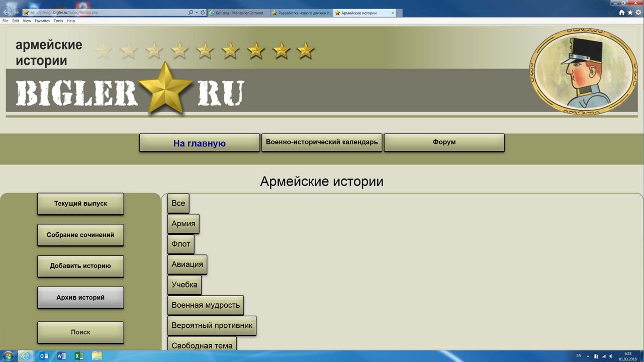Click the IE Favorites star icon
The width and height of the screenshot is (644, 362).
[630, 13]
